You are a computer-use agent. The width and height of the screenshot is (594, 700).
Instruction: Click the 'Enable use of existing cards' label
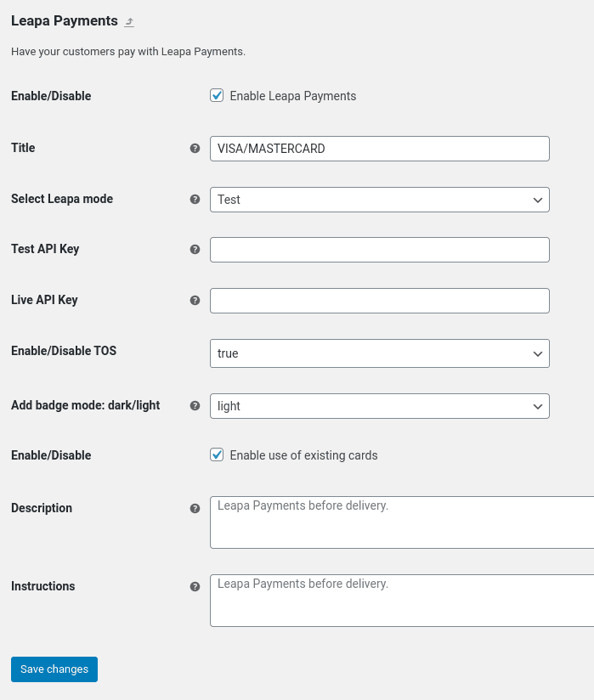coord(303,455)
